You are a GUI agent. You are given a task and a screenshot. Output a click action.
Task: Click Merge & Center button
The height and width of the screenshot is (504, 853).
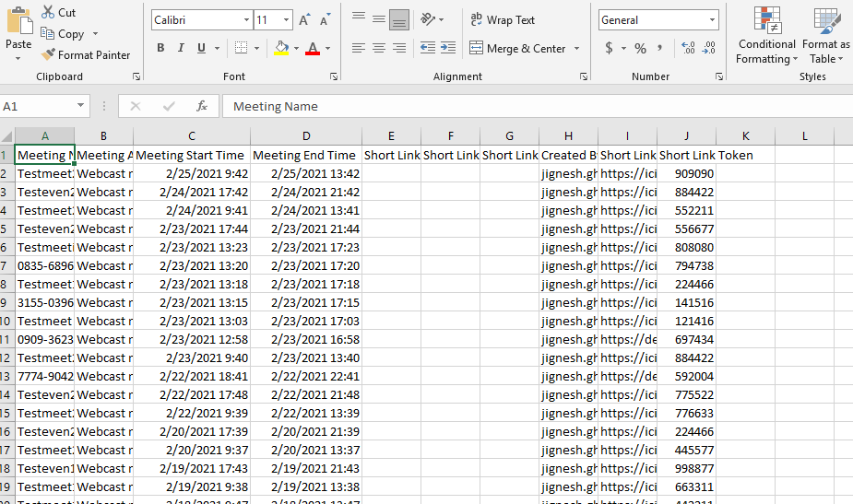pyautogui.click(x=517, y=49)
